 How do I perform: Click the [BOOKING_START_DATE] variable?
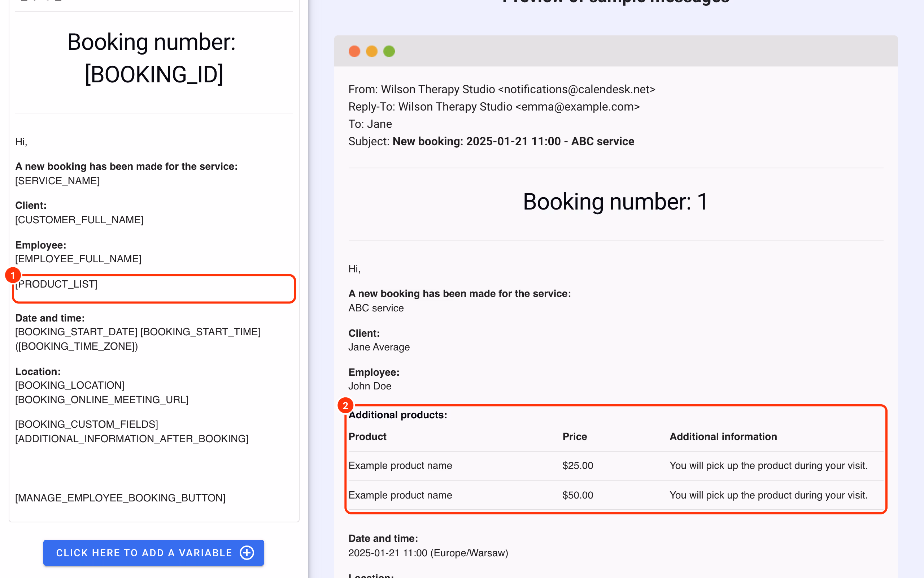(77, 332)
